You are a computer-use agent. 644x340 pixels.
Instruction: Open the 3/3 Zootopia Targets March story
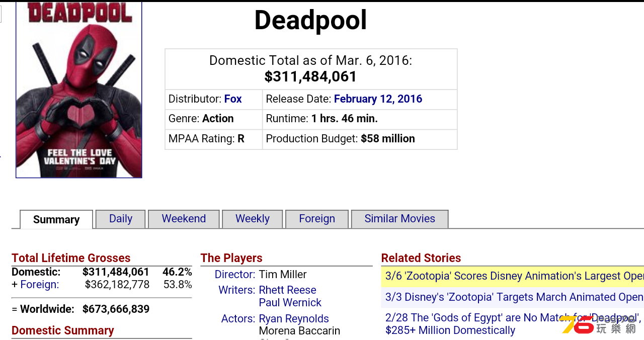tap(514, 297)
